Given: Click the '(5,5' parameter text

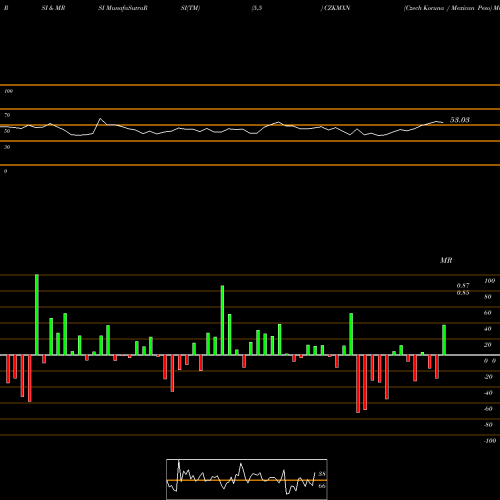Looking at the screenshot, I should 257,8.
